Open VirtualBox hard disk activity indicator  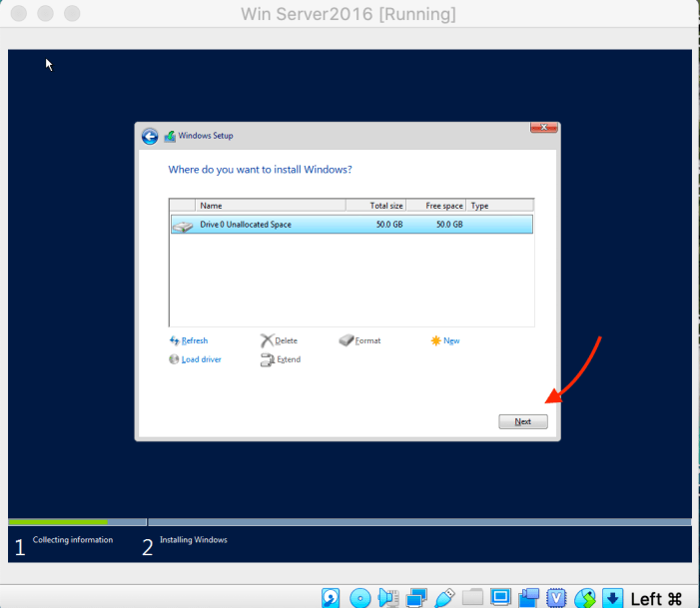(331, 598)
